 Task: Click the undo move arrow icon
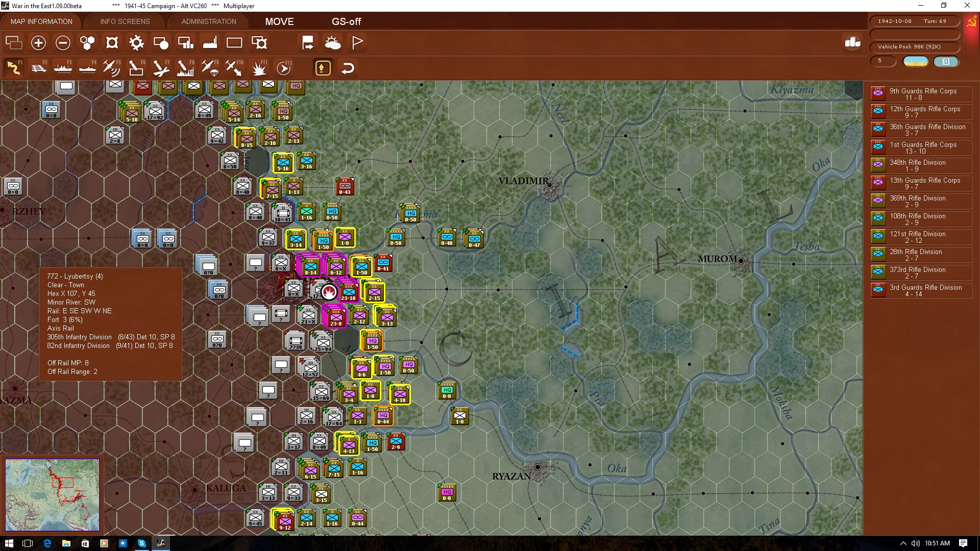click(348, 68)
